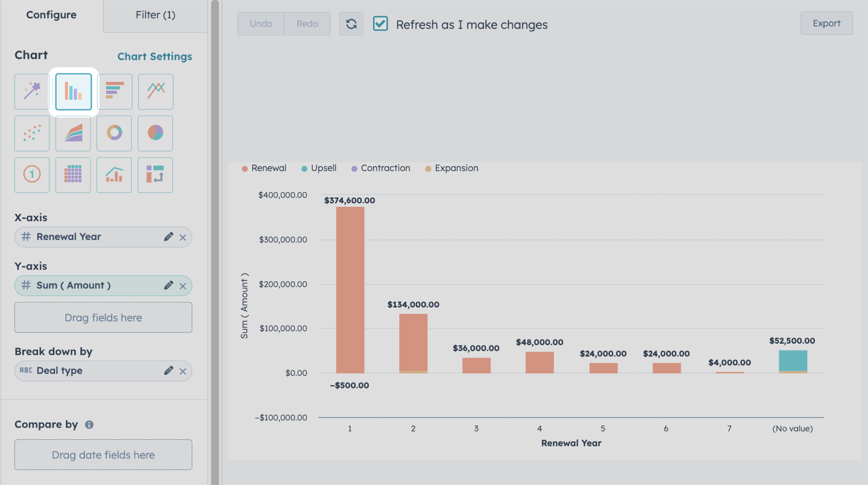Select the KPI single number chart icon
868x485 pixels.
[32, 175]
